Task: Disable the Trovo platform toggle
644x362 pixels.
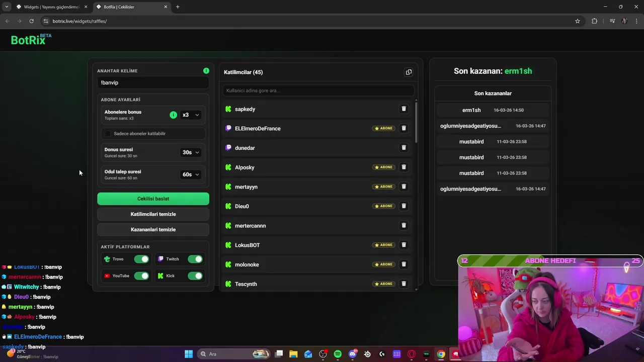Action: point(141,259)
